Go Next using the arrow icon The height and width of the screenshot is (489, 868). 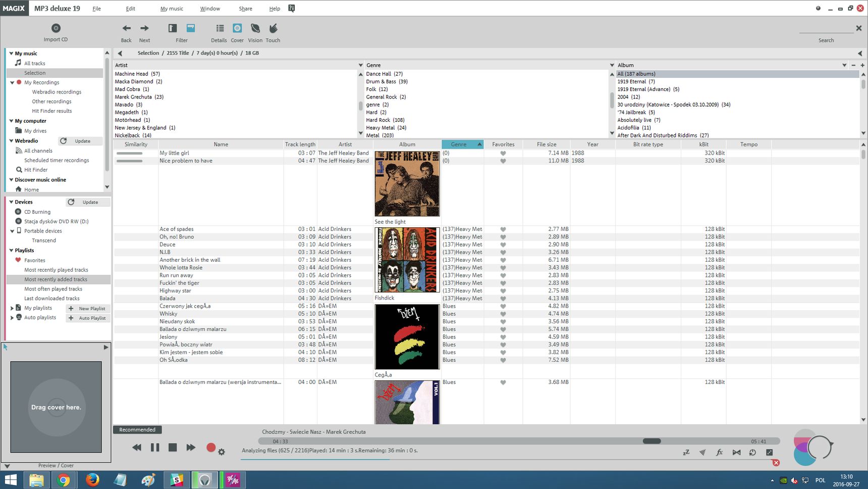(x=144, y=28)
